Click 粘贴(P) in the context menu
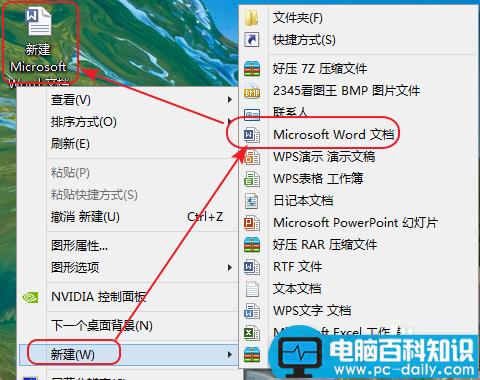Image resolution: width=480 pixels, height=380 pixels. (70, 173)
